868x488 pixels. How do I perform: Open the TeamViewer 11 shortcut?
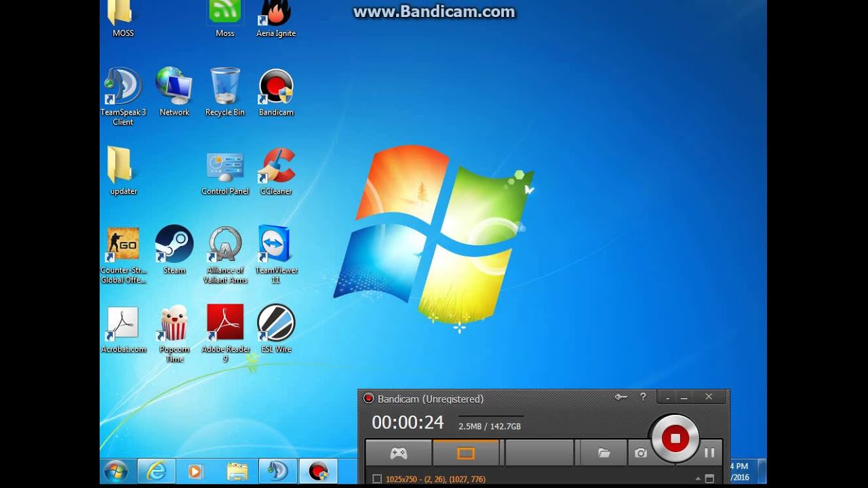[x=276, y=255]
